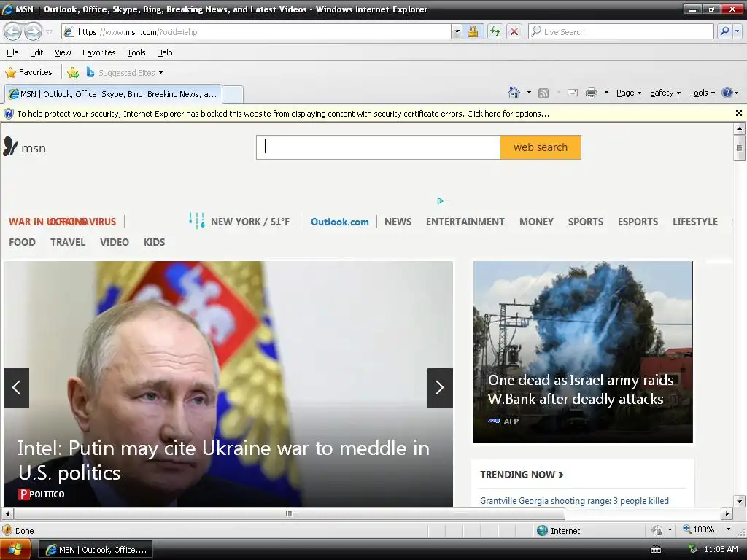747x560 pixels.
Task: Go to the NEWS section
Action: pyautogui.click(x=398, y=222)
